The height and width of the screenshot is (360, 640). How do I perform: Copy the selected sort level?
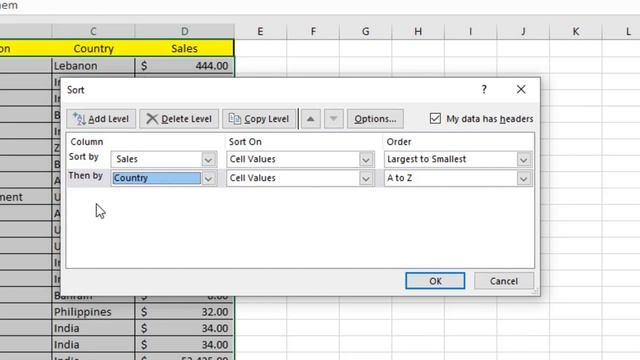pos(259,119)
